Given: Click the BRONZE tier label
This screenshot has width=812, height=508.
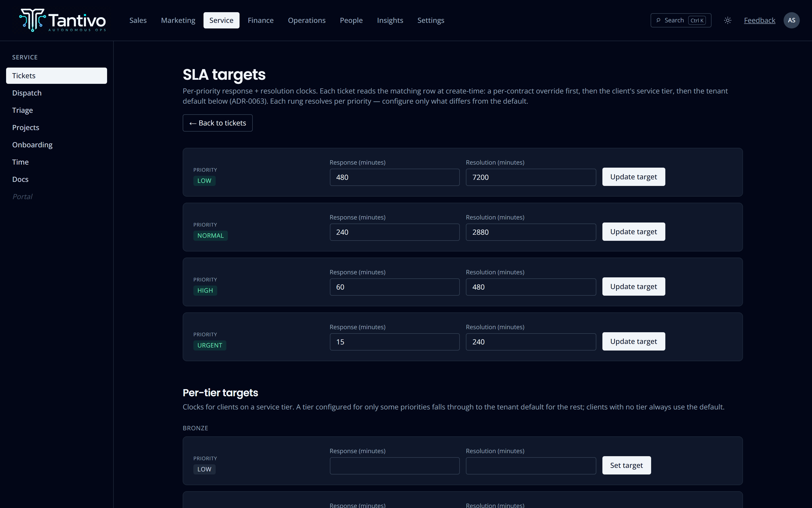Looking at the screenshot, I should [x=195, y=428].
